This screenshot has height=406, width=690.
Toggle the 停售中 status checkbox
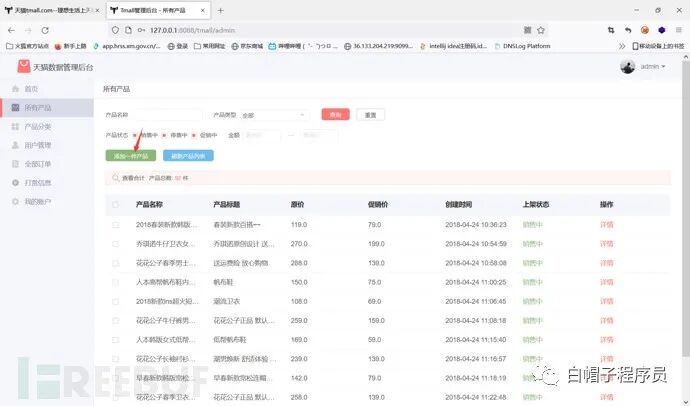click(164, 135)
